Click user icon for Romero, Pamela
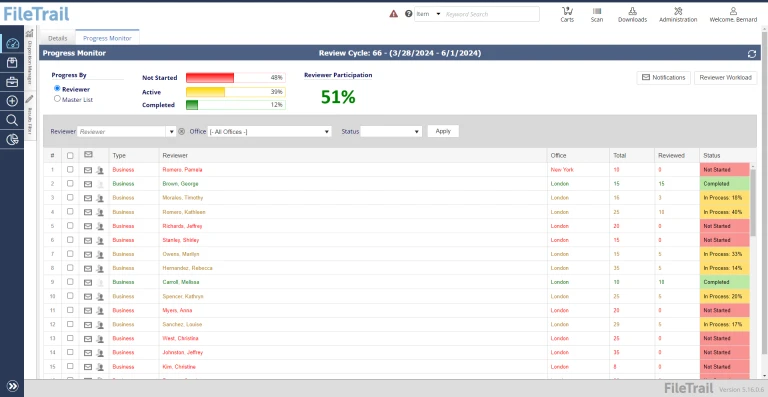This screenshot has height=397, width=768. coord(100,170)
